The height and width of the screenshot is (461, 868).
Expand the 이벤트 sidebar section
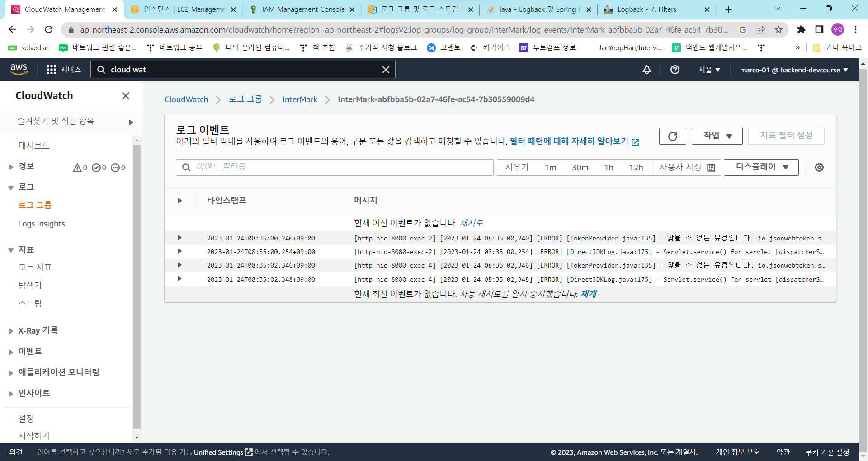[x=11, y=352]
